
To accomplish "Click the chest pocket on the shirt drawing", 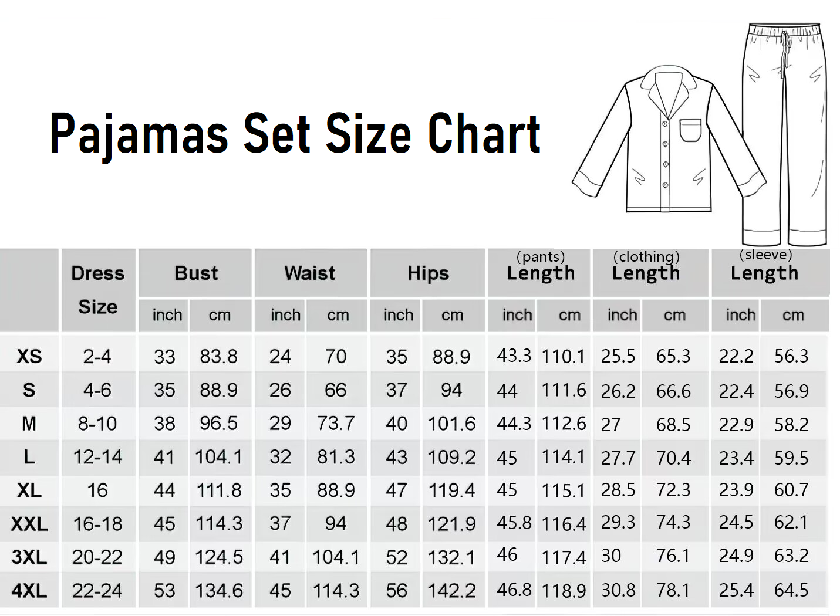I will click(x=690, y=130).
